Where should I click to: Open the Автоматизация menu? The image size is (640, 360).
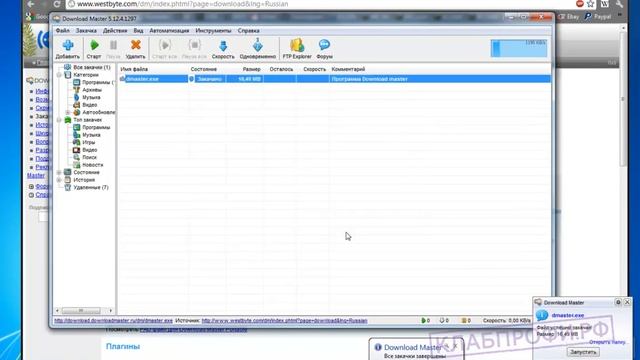(x=169, y=31)
